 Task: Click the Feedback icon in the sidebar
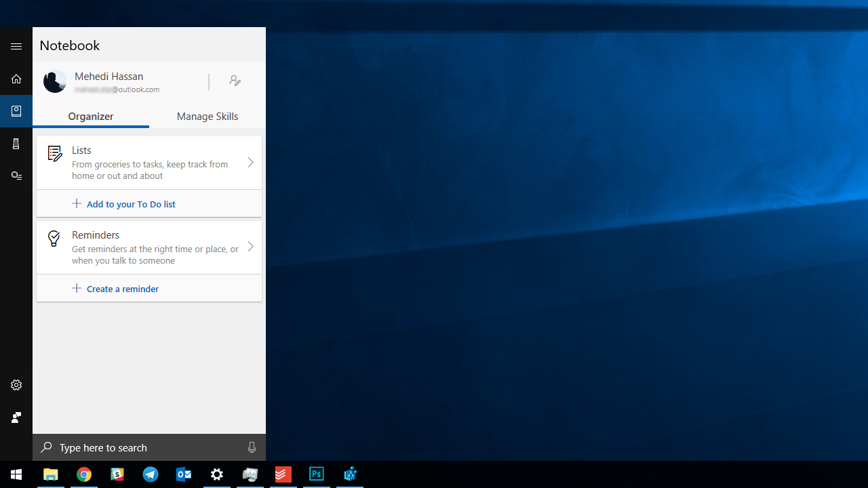[16, 418]
